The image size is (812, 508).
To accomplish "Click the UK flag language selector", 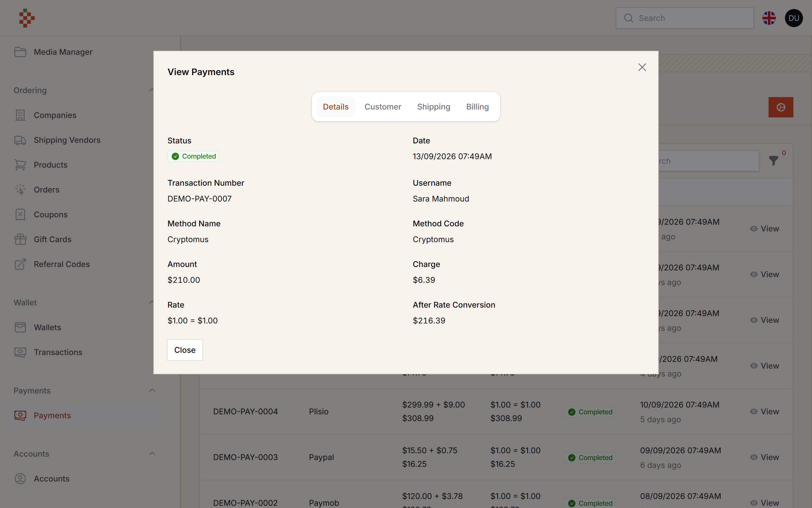I will 769,18.
